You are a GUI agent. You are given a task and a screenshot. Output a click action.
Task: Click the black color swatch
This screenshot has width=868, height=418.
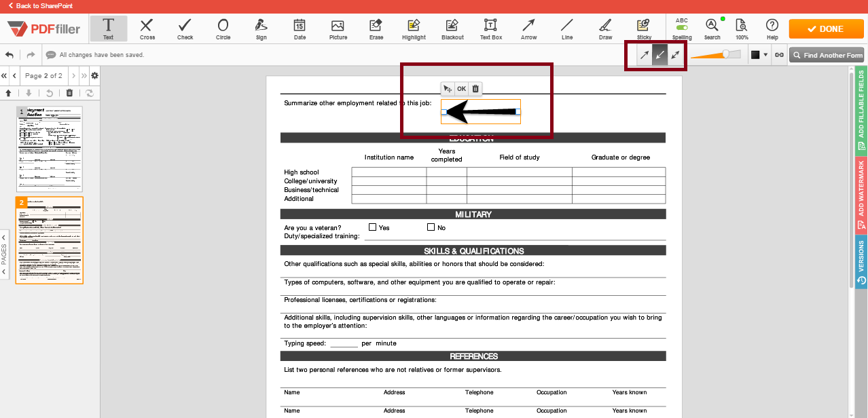(x=755, y=55)
